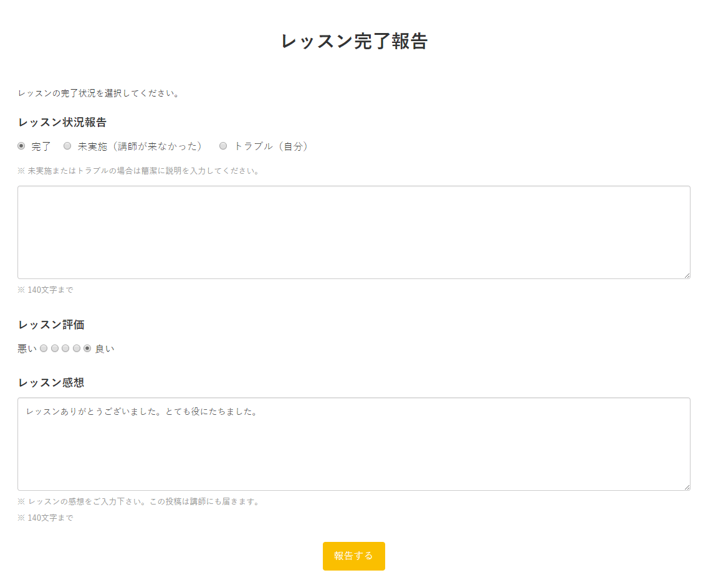The height and width of the screenshot is (588, 708).
Task: Click the resize grip of the feedback textarea
Action: (x=687, y=486)
